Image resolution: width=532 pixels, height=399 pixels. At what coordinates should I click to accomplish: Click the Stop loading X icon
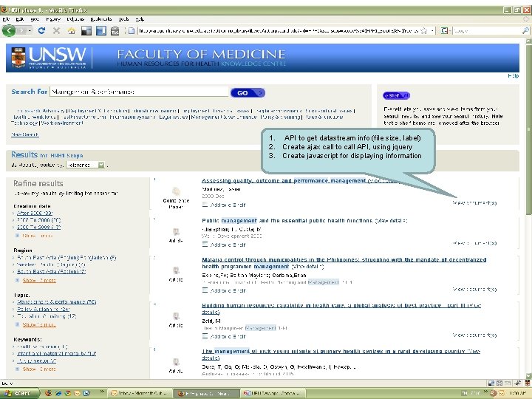[x=57, y=31]
